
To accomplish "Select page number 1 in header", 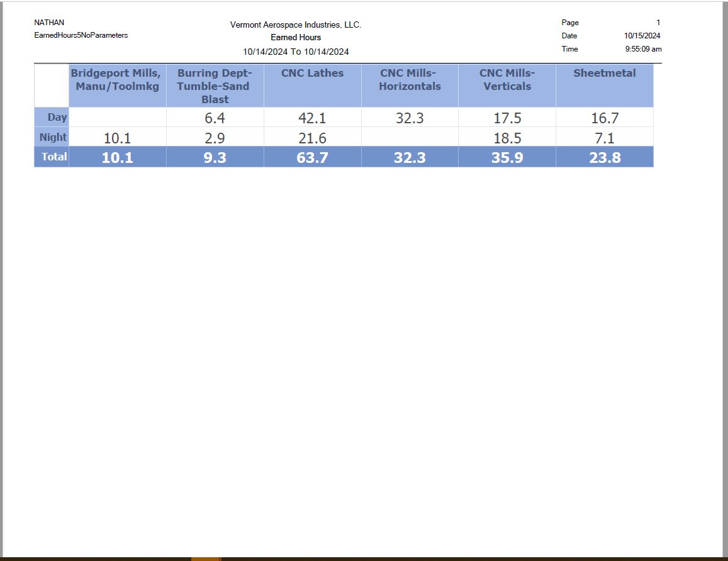I will coord(658,22).
